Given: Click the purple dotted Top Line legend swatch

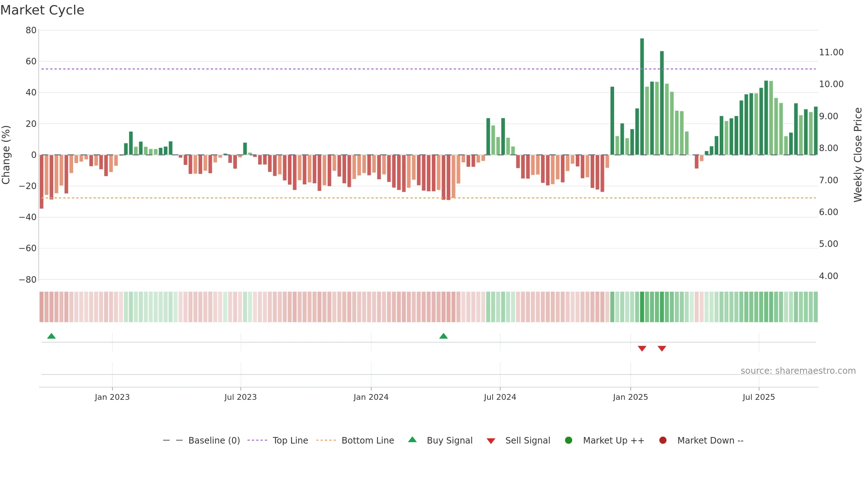Looking at the screenshot, I should (257, 440).
